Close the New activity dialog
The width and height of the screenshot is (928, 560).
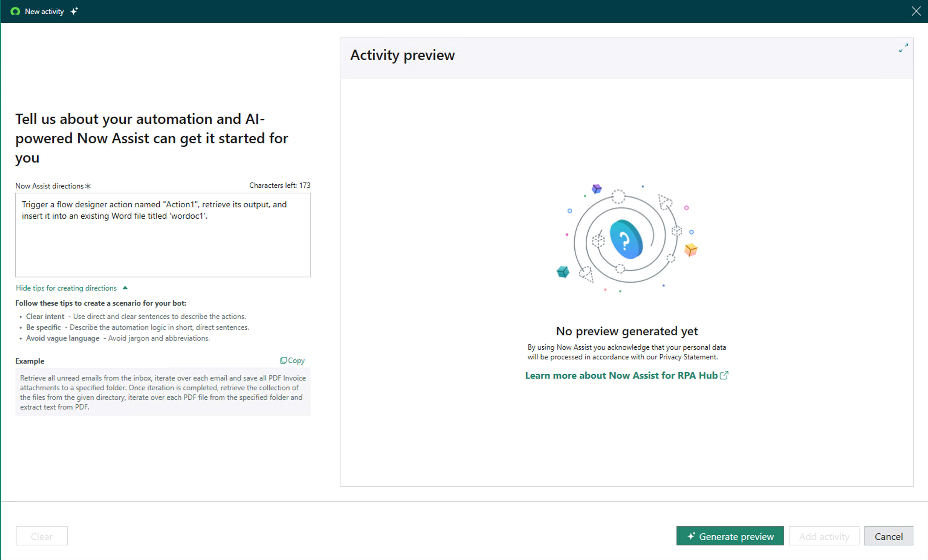(x=916, y=11)
